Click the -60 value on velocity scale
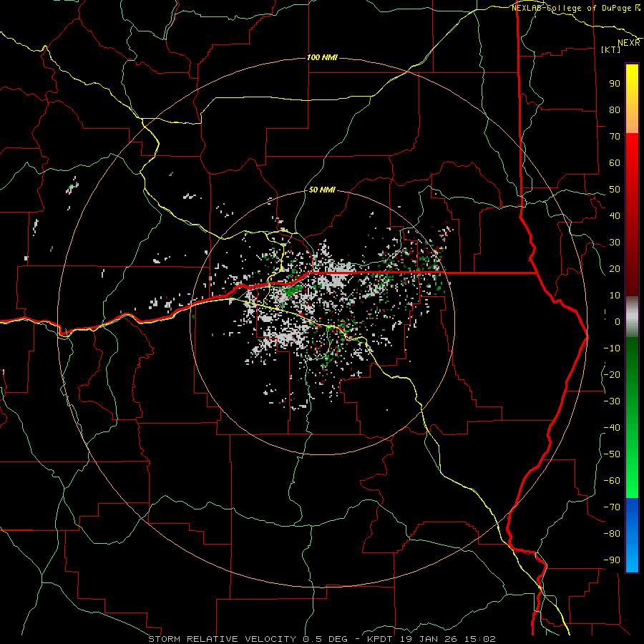The width and height of the screenshot is (644, 644). coord(612,481)
